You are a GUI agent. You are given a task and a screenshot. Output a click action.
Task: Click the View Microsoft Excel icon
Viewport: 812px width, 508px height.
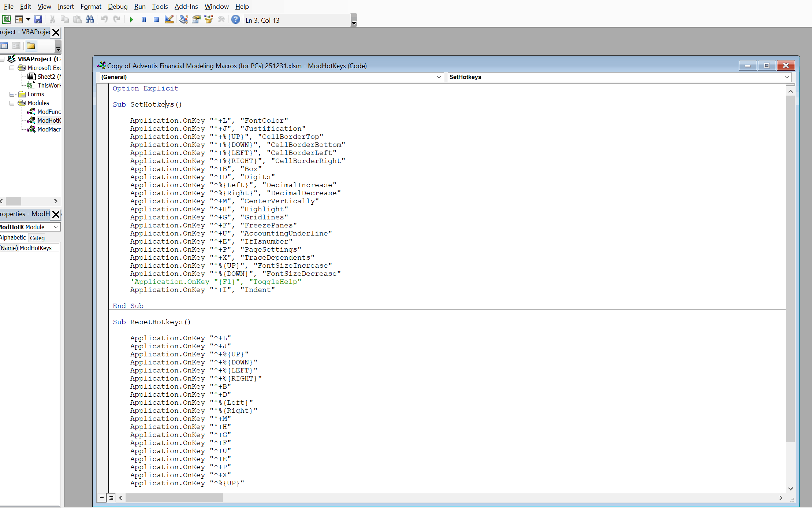click(x=7, y=20)
